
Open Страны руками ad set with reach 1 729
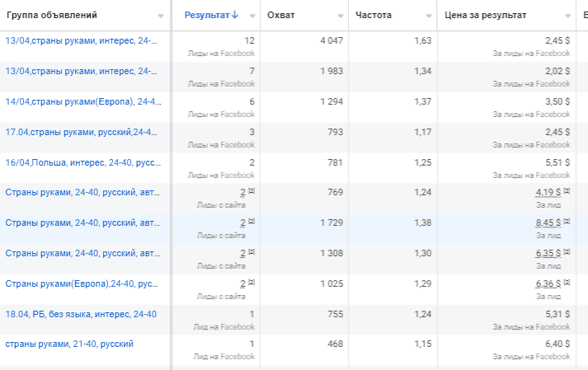tap(82, 222)
